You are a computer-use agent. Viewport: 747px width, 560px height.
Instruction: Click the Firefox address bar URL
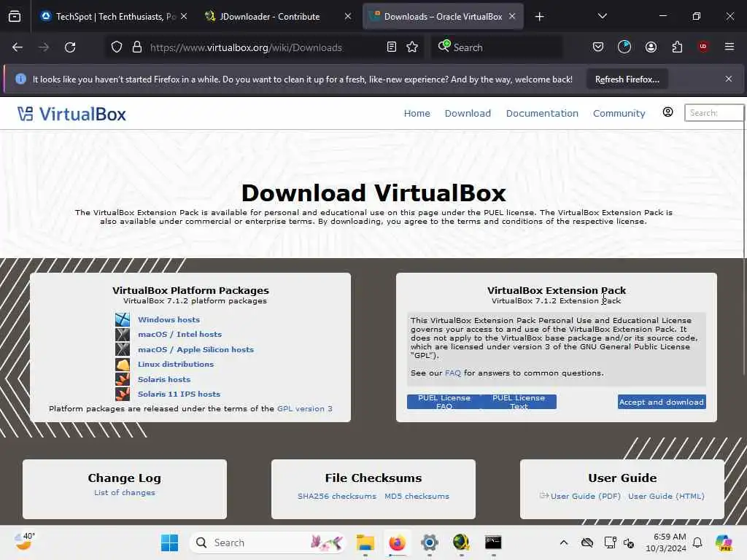pos(246,47)
